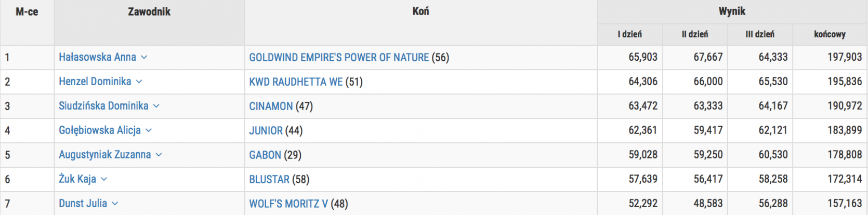Open rider link Hałasowska Anna
This screenshot has width=868, height=215.
tap(97, 57)
